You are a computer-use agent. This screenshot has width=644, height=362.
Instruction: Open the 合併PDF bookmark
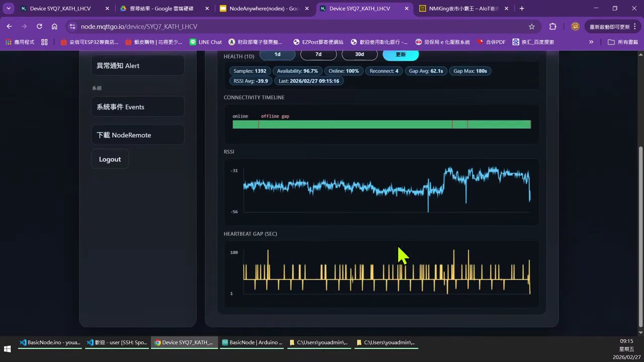[x=491, y=42]
